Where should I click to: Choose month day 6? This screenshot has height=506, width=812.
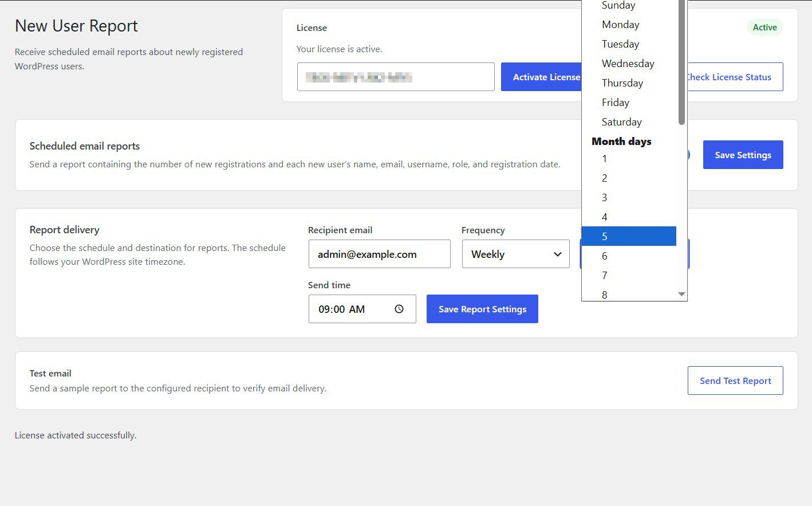(x=629, y=256)
